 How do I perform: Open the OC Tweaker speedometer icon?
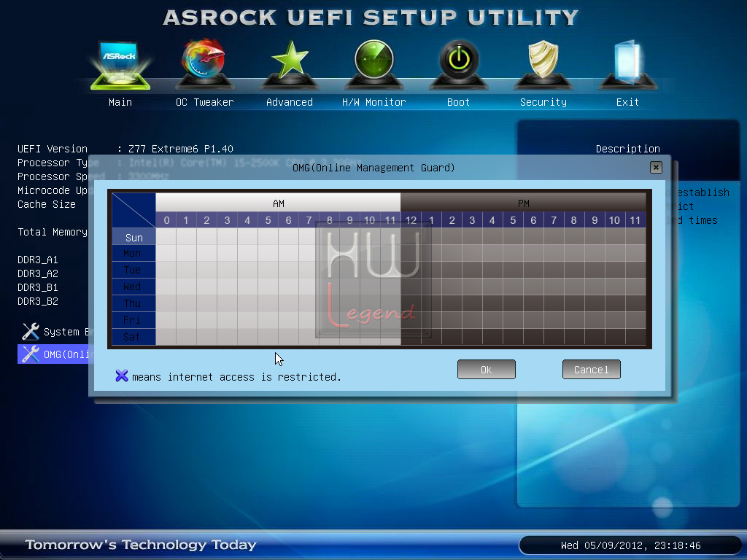coord(204,65)
